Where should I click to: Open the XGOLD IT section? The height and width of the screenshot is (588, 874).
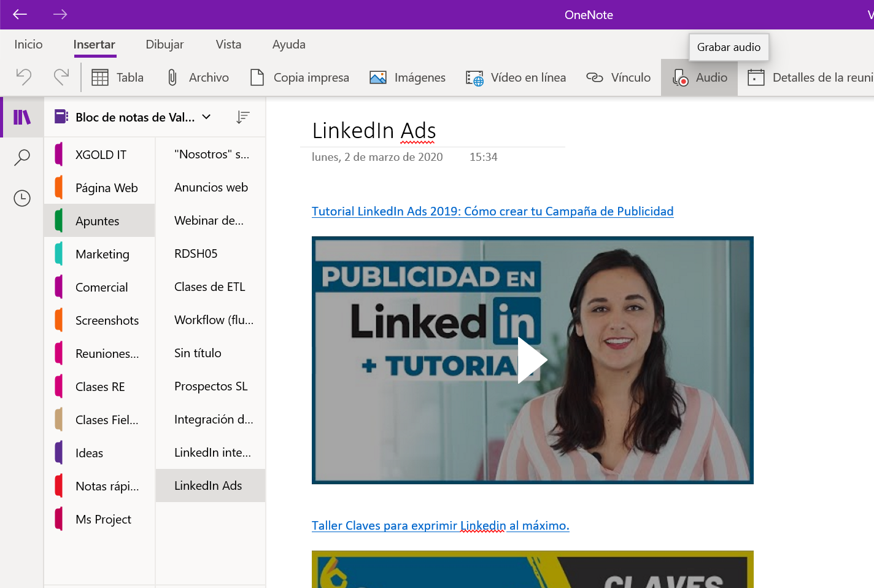point(99,155)
